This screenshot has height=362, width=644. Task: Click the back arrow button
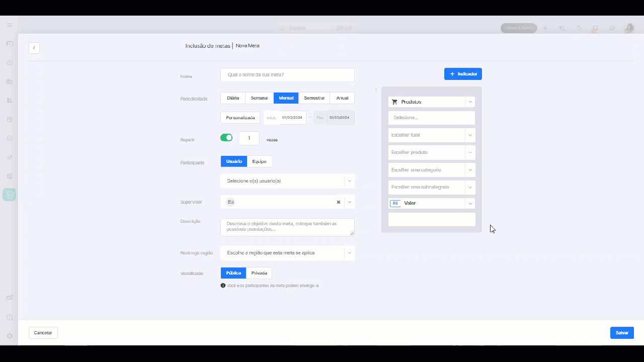pos(34,48)
